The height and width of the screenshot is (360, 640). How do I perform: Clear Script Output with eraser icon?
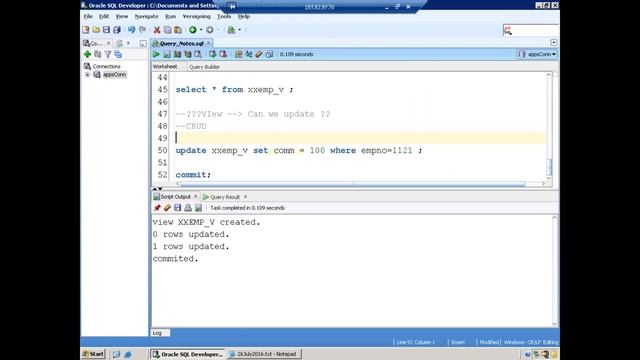pyautogui.click(x=167, y=208)
